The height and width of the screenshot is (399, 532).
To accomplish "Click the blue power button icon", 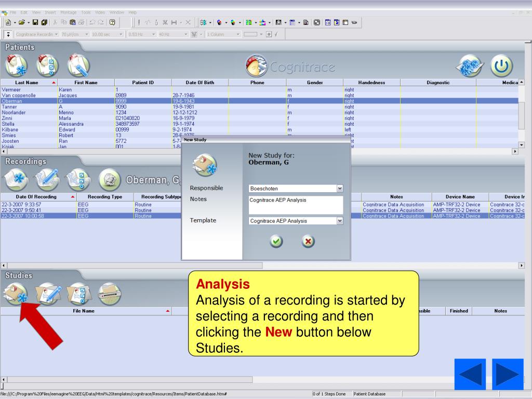I will (x=501, y=66).
